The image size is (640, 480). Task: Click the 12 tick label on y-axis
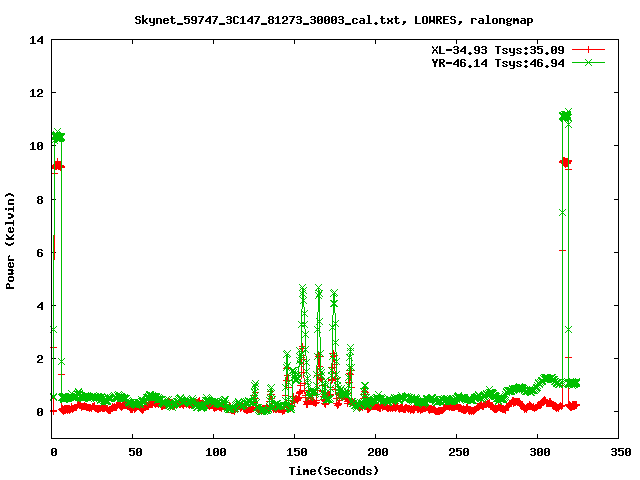coord(36,93)
